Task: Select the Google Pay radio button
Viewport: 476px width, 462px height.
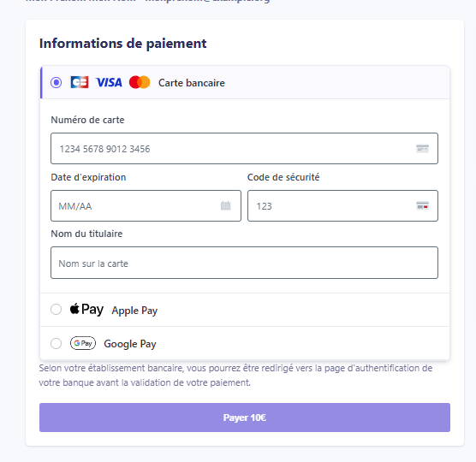Action: [x=57, y=344]
